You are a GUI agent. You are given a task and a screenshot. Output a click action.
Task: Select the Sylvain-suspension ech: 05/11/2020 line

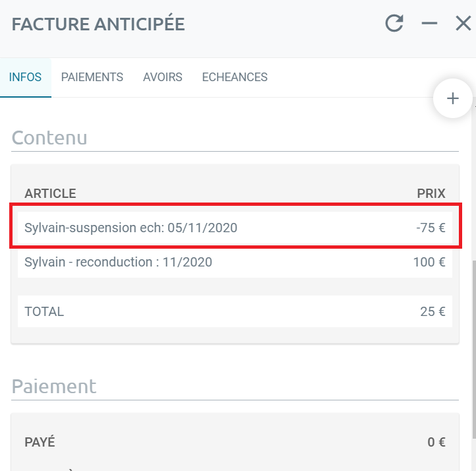click(x=235, y=228)
